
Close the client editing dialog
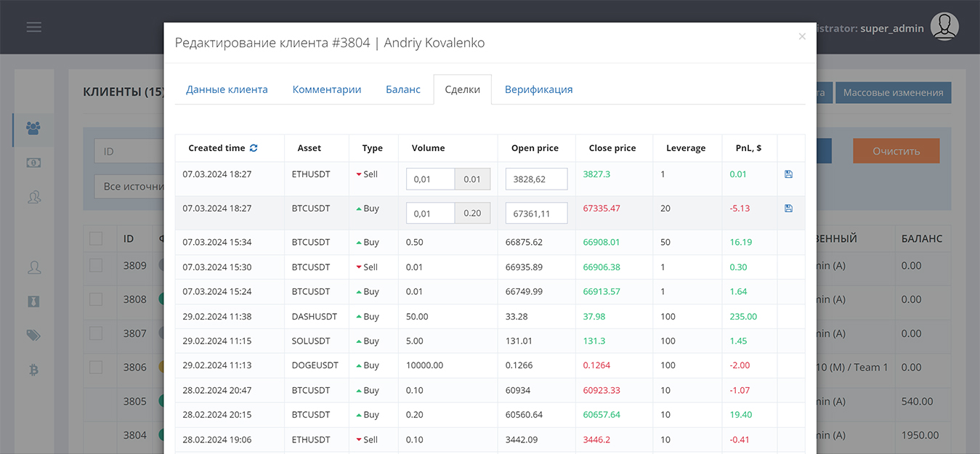coord(802,36)
